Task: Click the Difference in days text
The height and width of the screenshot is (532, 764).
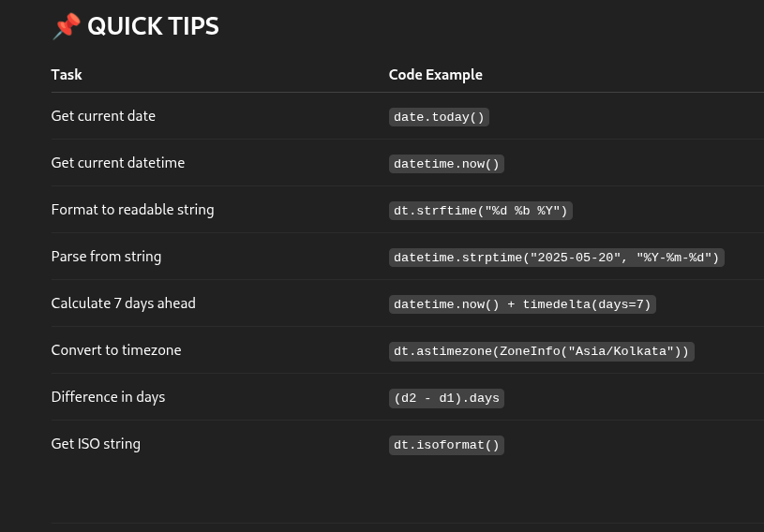Action: point(108,397)
